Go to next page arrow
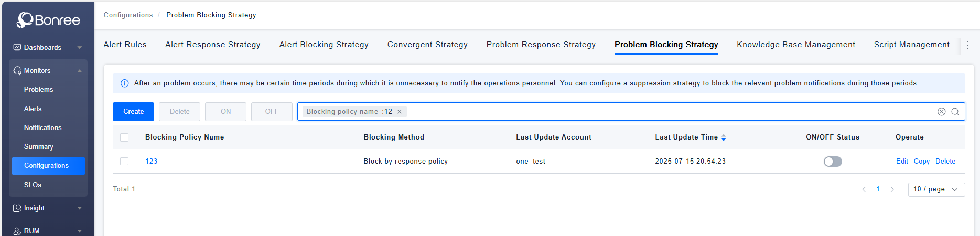980x236 pixels. tap(892, 189)
